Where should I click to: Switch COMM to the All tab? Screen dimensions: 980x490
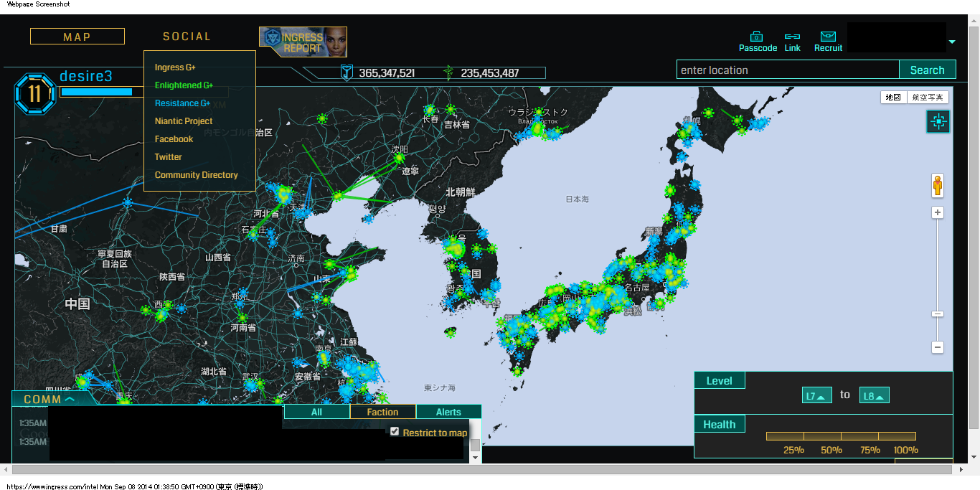(x=316, y=412)
